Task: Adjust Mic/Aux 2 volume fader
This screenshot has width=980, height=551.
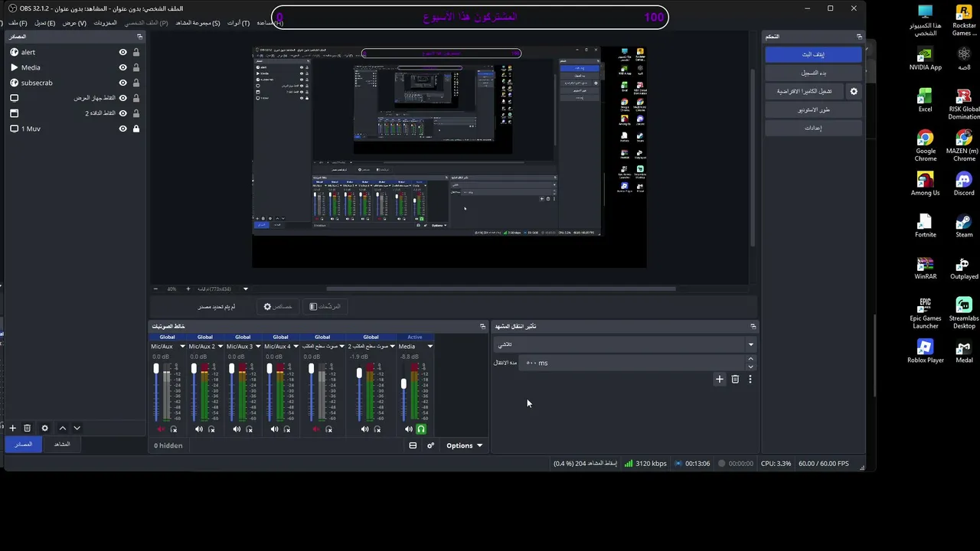Action: (194, 369)
